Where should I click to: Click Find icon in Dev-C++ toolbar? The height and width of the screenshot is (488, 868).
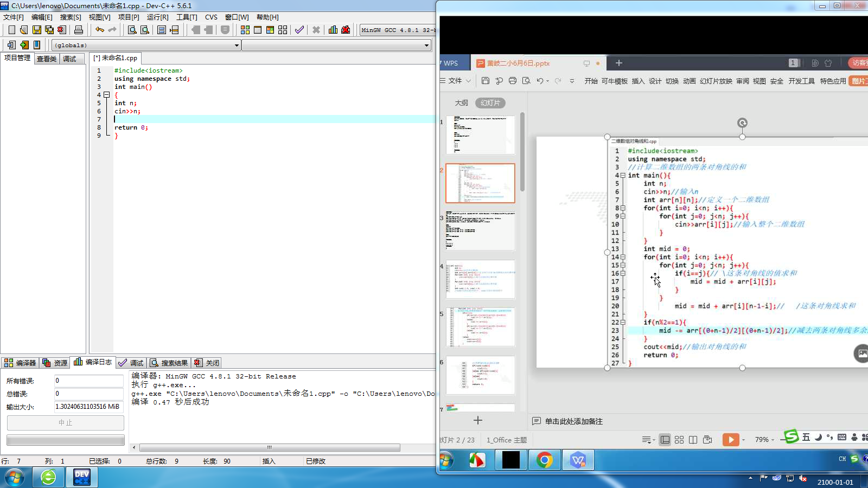click(132, 30)
